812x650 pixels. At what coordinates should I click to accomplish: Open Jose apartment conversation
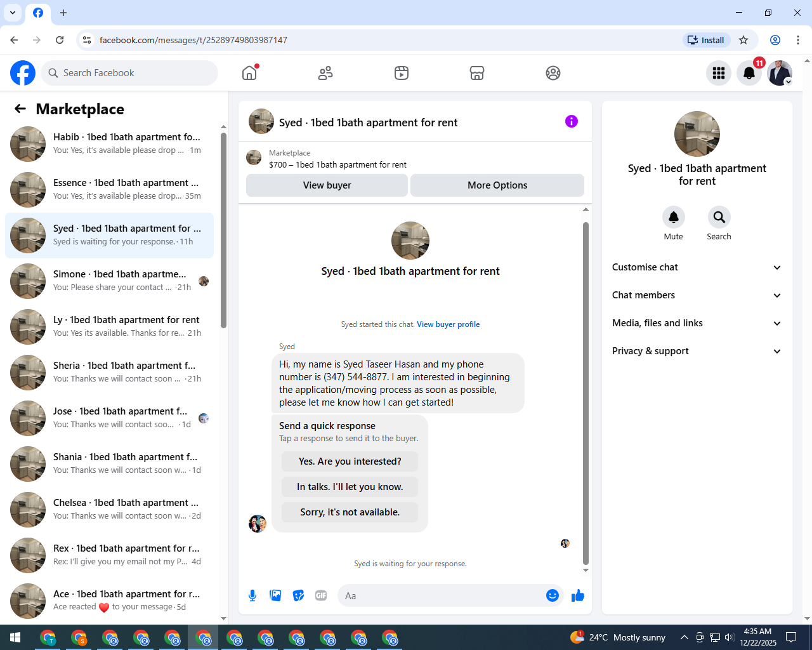pyautogui.click(x=109, y=418)
